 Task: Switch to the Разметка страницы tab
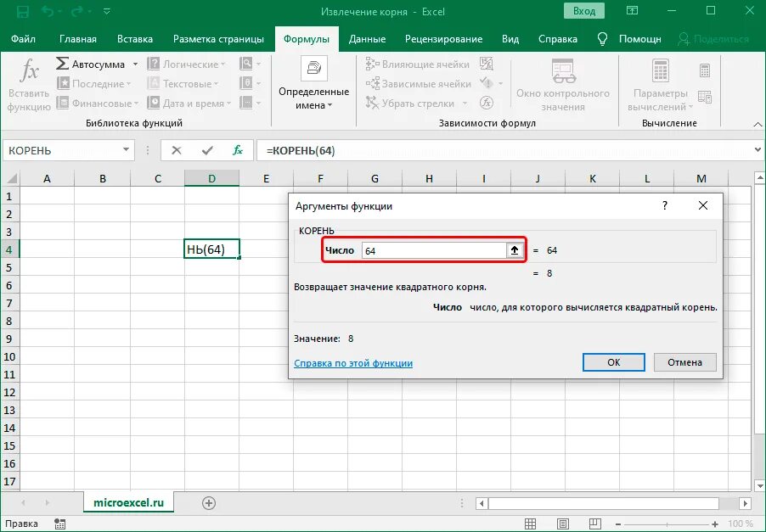[x=218, y=39]
